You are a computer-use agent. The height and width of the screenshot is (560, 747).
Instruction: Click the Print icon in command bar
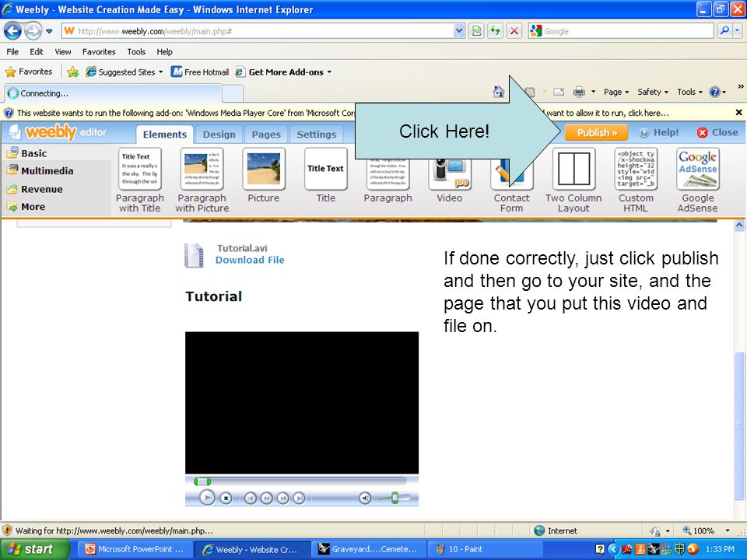(x=579, y=92)
